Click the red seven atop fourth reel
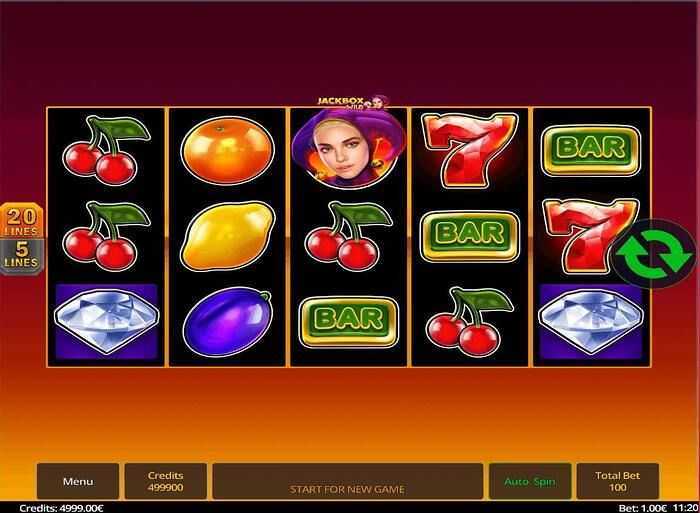The image size is (700, 513). pyautogui.click(x=470, y=150)
